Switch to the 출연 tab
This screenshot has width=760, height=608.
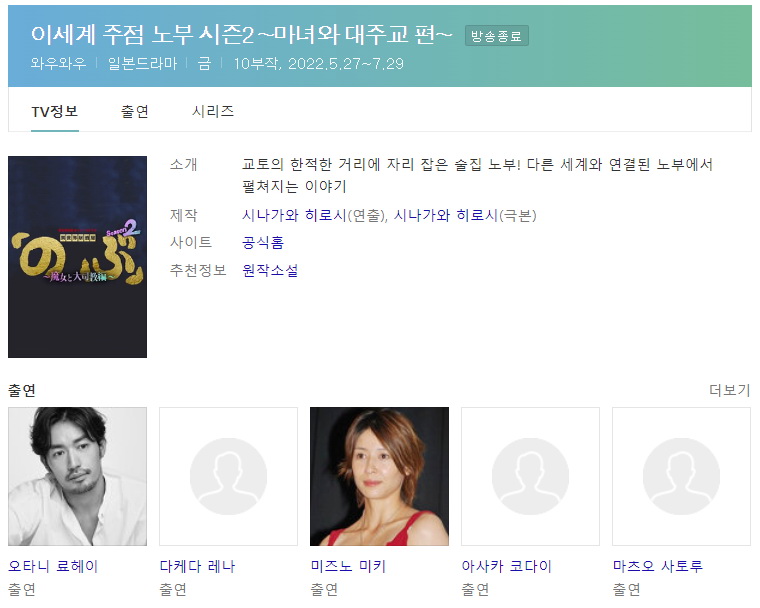coord(135,112)
